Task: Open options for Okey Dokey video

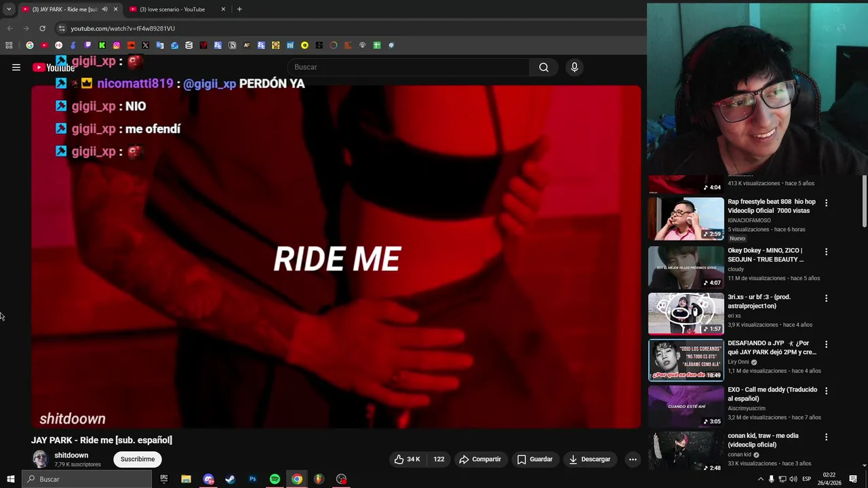Action: (826, 251)
